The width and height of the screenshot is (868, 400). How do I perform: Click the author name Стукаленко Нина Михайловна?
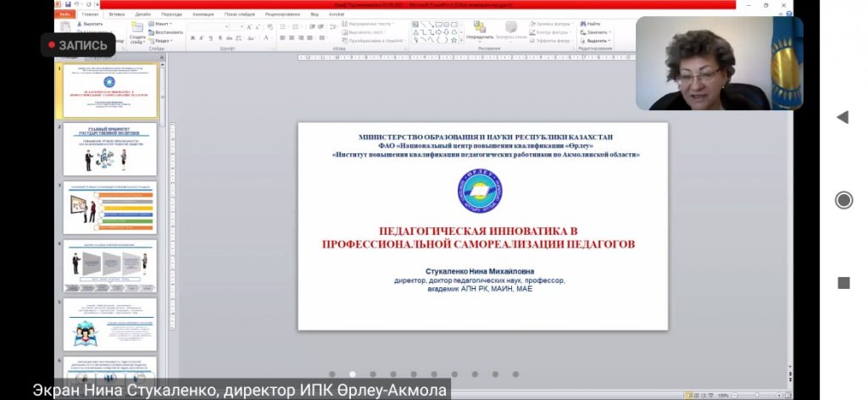480,272
